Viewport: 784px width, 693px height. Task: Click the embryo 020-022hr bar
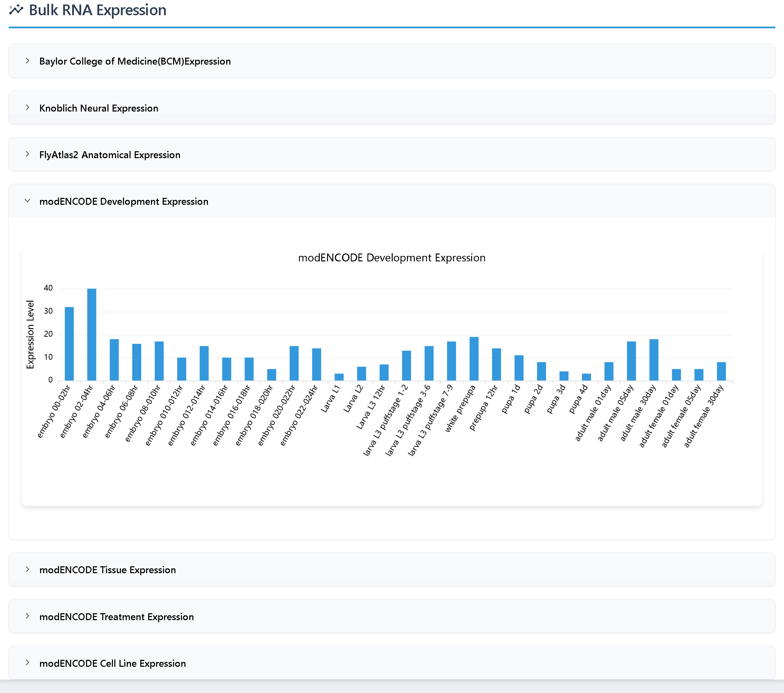click(294, 363)
